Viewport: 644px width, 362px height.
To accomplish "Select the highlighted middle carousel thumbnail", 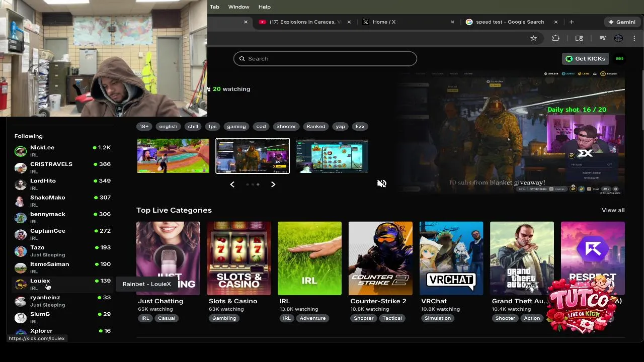I will (x=253, y=156).
